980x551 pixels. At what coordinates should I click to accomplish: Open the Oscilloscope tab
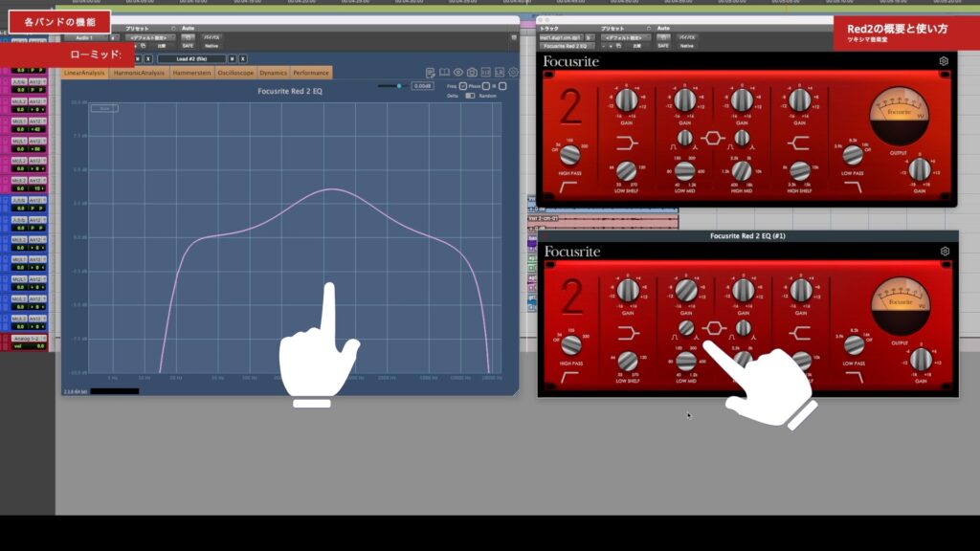point(235,73)
